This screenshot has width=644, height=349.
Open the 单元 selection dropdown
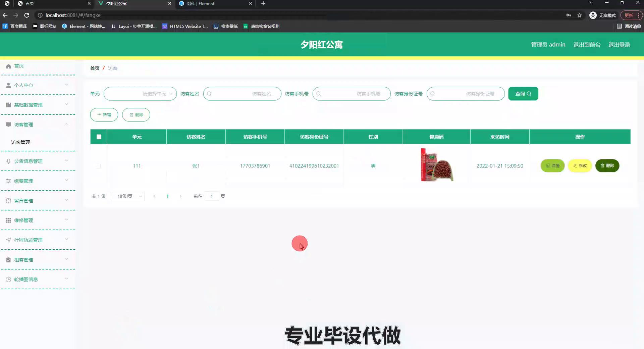[140, 94]
